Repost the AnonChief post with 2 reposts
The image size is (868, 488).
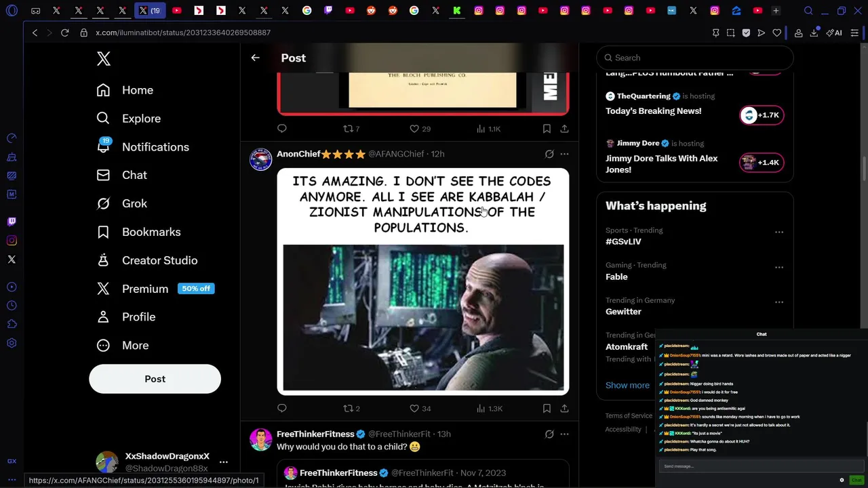pyautogui.click(x=351, y=408)
